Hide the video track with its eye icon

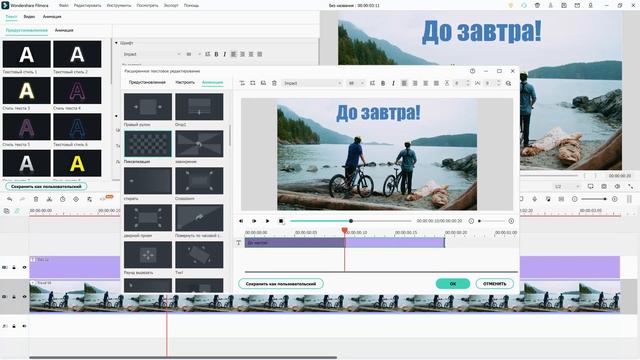pyautogui.click(x=24, y=297)
